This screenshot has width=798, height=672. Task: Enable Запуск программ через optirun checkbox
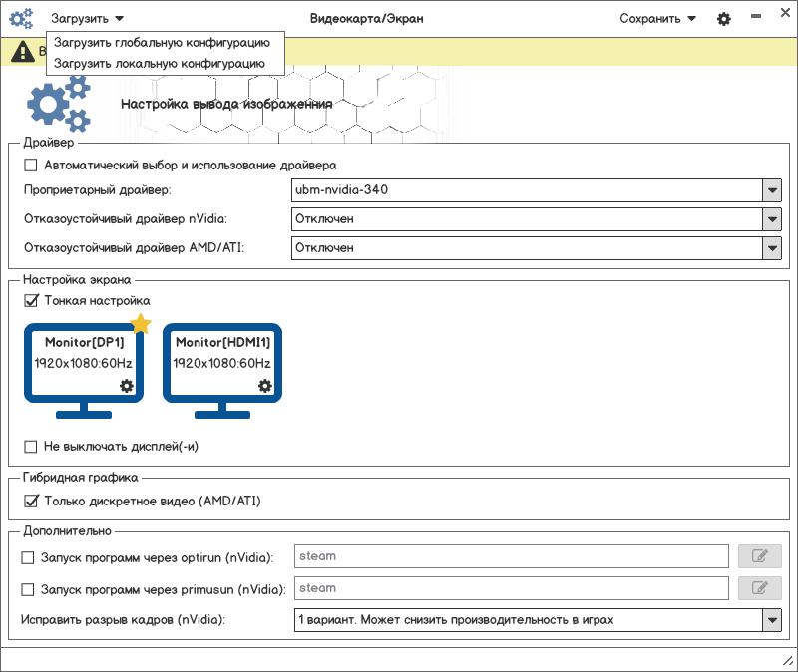pyautogui.click(x=28, y=557)
